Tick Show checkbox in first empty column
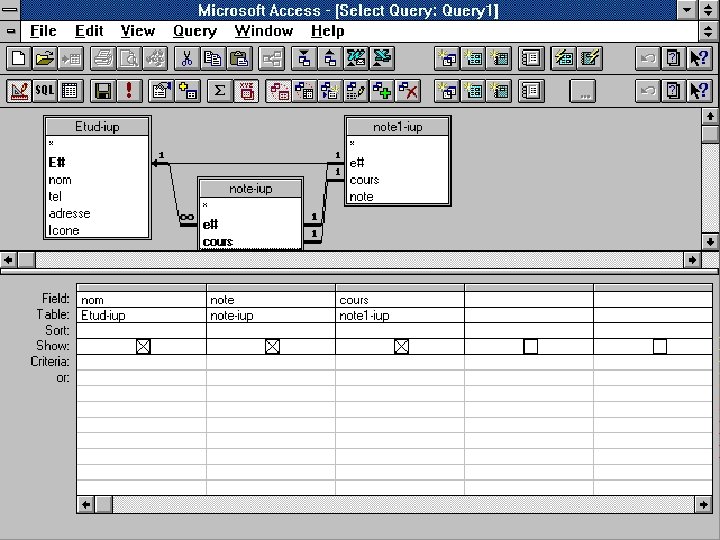 tap(530, 346)
